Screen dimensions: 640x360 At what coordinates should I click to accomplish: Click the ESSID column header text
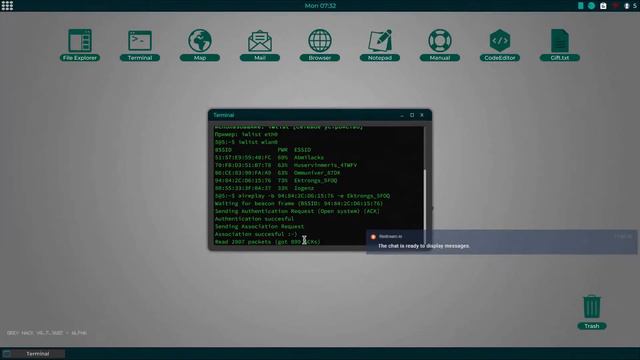tap(302, 150)
